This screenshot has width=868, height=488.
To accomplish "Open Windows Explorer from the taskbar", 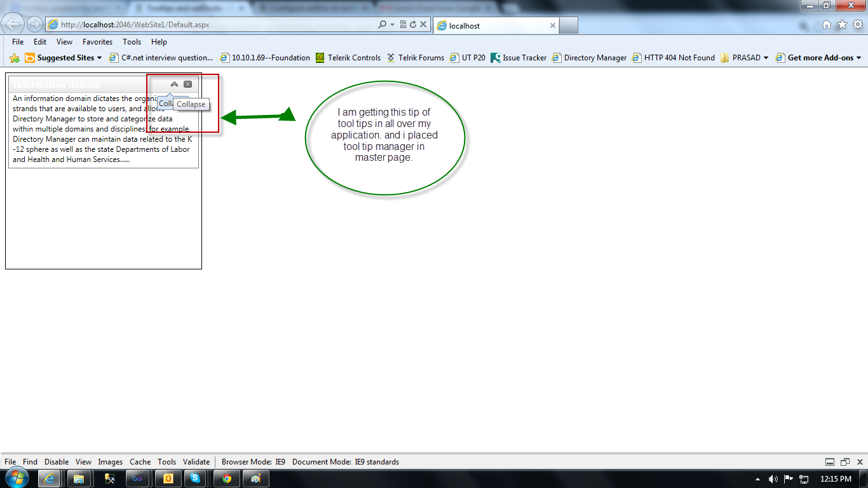I will 79,478.
